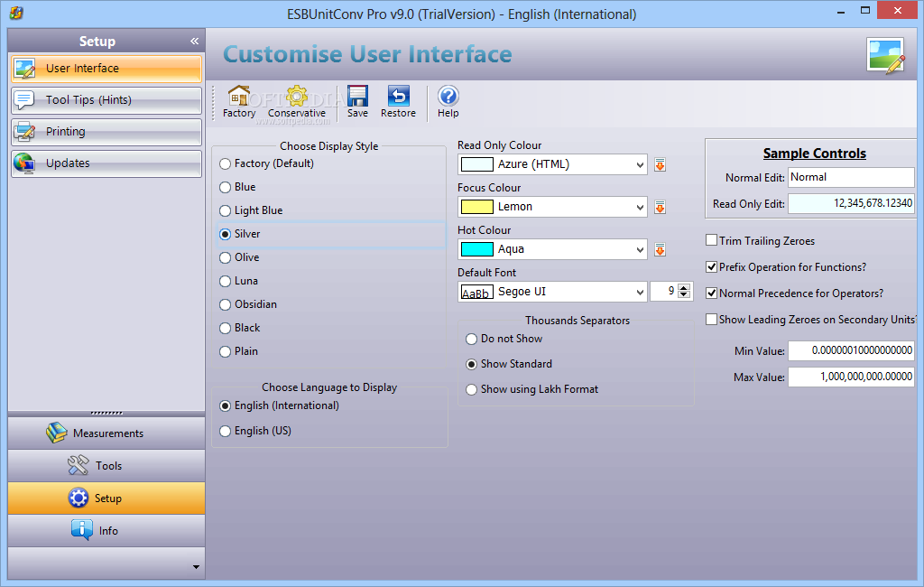
Task: Click the font size stepper arrows
Action: pos(684,292)
